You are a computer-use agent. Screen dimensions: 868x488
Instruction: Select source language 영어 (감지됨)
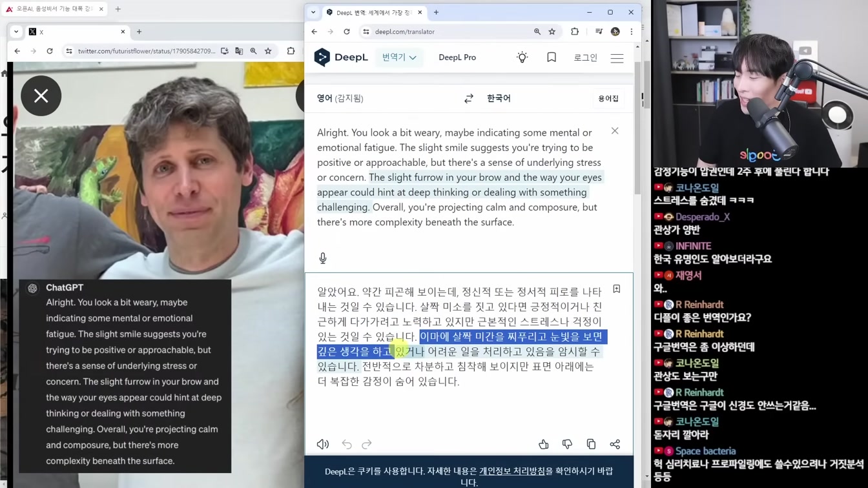[x=340, y=98]
